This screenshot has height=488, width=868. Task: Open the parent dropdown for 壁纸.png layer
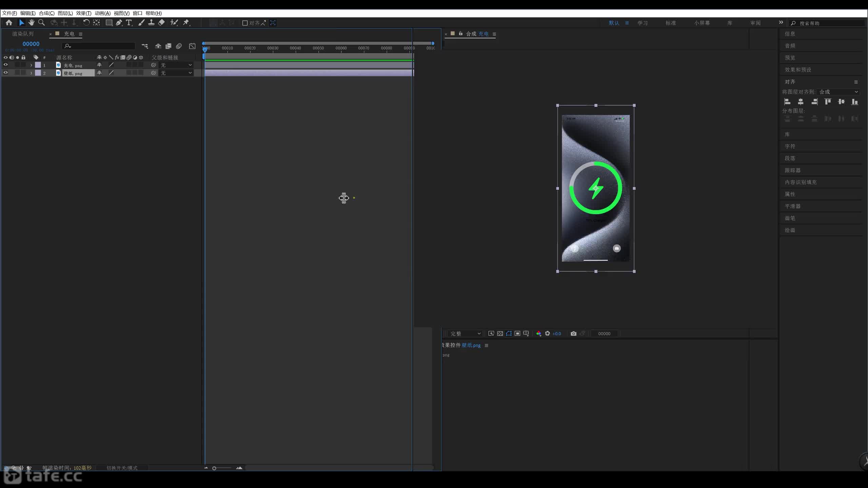click(176, 73)
